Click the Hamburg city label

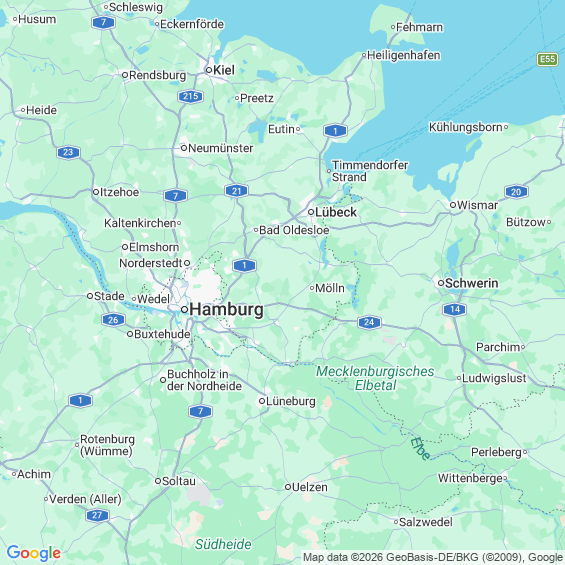coord(226,310)
